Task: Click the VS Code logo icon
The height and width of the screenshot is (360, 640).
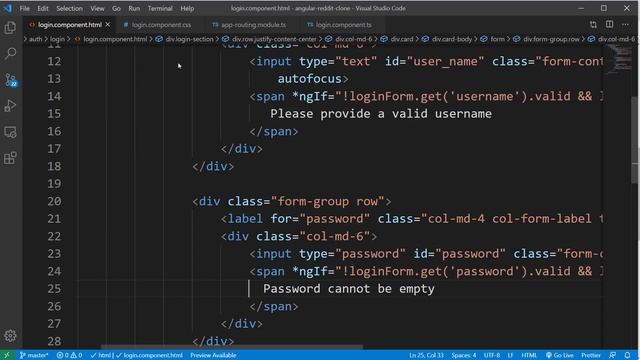Action: pos(8,8)
